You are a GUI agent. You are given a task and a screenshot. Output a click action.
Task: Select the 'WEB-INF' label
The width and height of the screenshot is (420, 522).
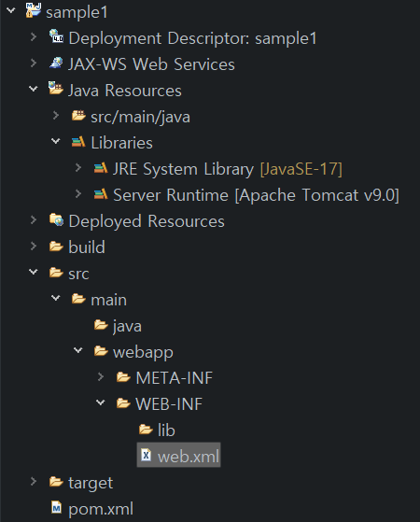click(x=169, y=404)
